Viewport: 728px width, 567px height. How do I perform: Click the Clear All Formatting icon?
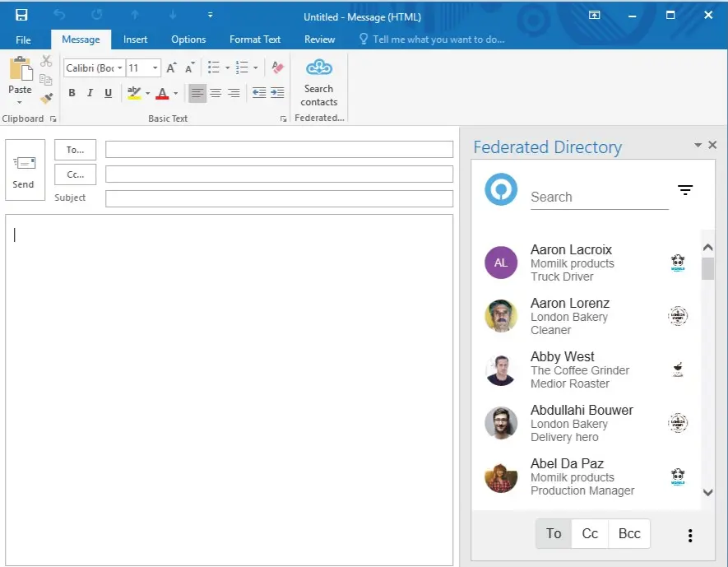pos(277,67)
